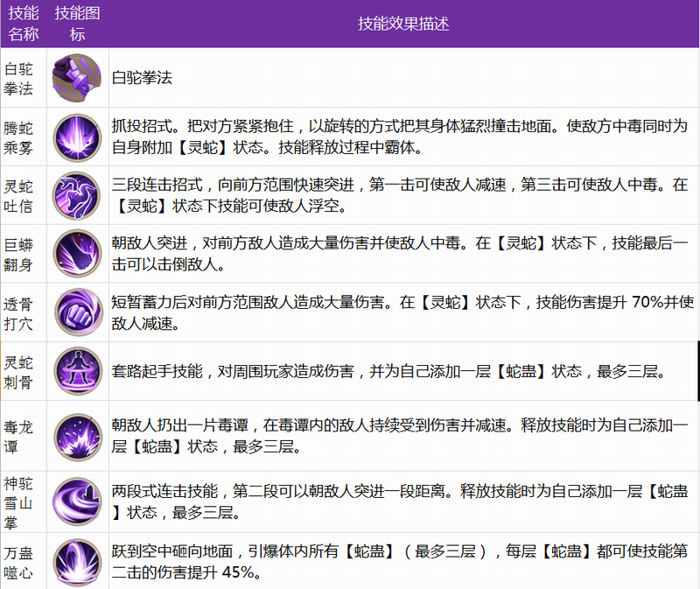Click the 技能效果描述 column header
The width and height of the screenshot is (700, 589).
[403, 24]
